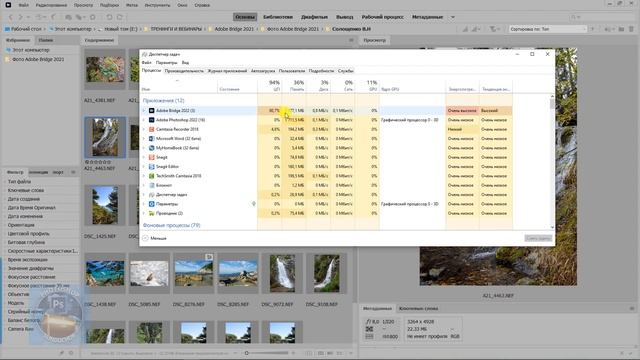The height and width of the screenshot is (360, 640).
Task: Click rotate counterclockwise icon in Bridge toolbar
Action: point(109,17)
